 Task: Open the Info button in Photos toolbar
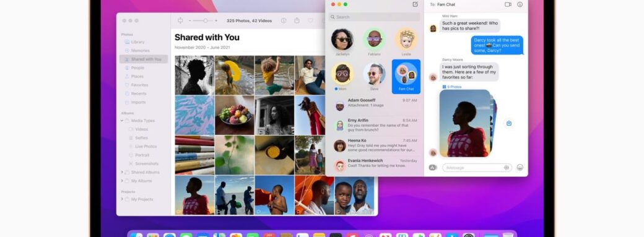(284, 20)
